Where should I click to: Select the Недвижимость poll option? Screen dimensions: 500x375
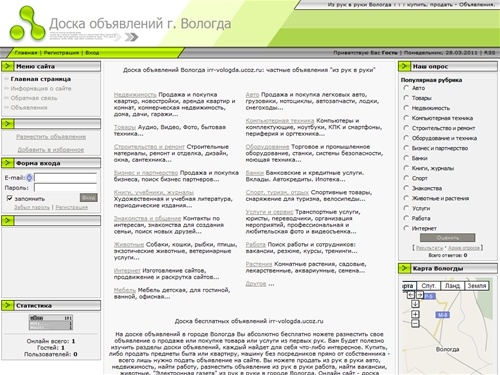406,108
